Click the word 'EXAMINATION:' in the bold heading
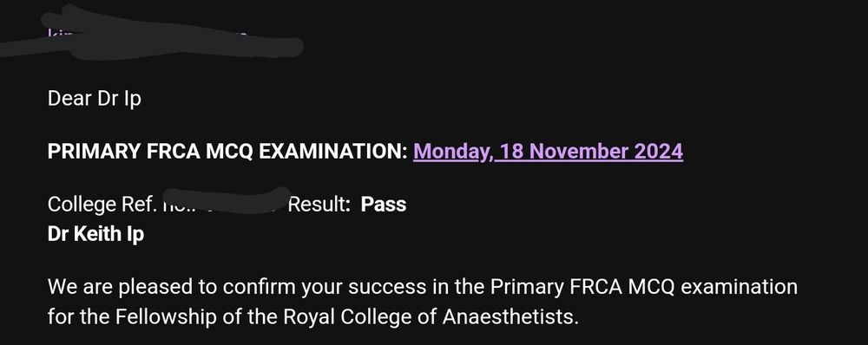The image size is (868, 345). pos(333,152)
